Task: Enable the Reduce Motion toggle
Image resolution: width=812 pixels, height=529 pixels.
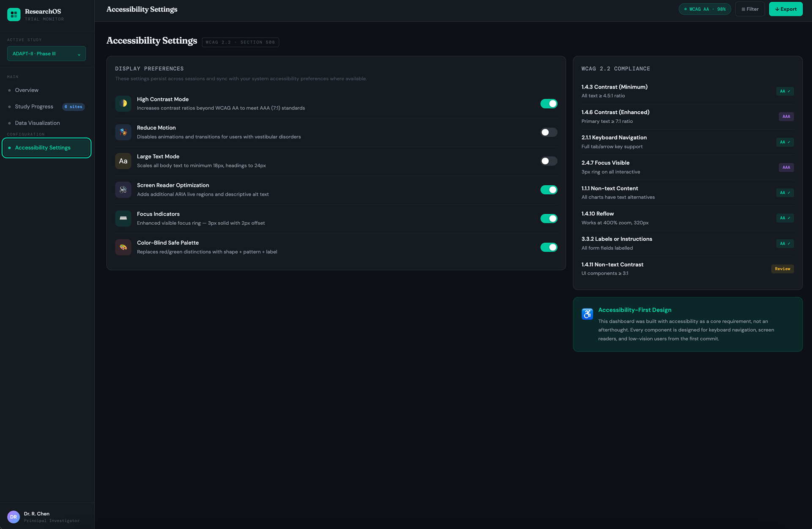Action: click(549, 132)
